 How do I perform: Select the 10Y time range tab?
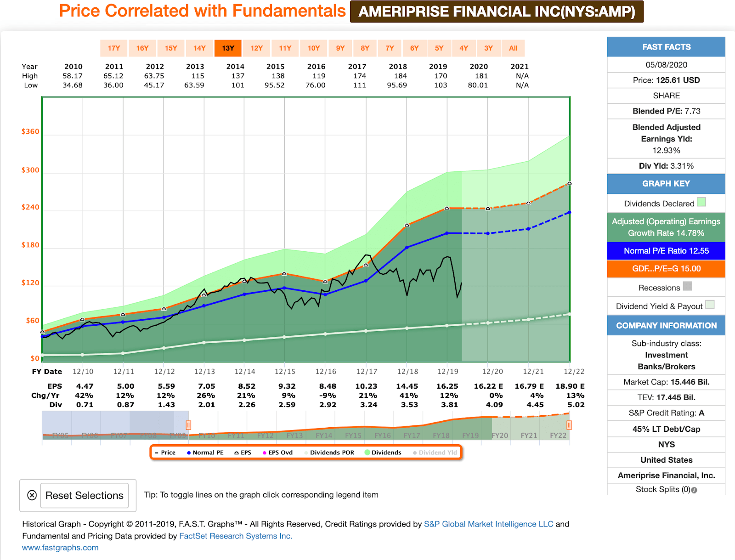[x=313, y=48]
